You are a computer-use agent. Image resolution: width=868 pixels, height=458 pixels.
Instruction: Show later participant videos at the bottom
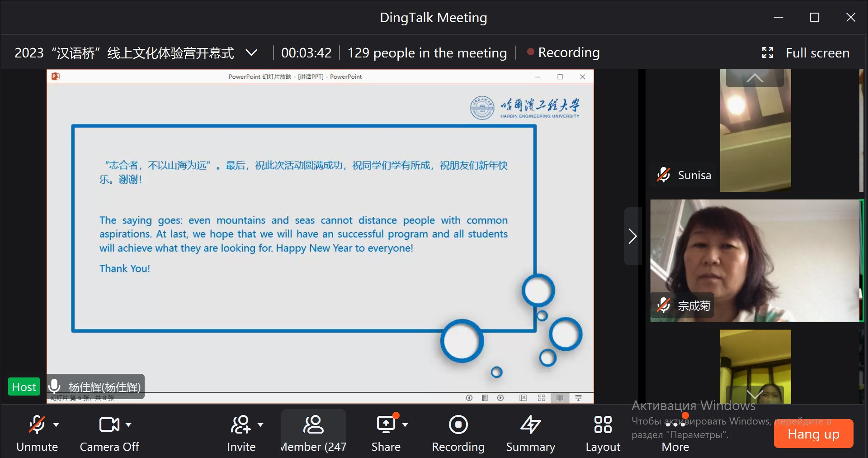click(755, 395)
